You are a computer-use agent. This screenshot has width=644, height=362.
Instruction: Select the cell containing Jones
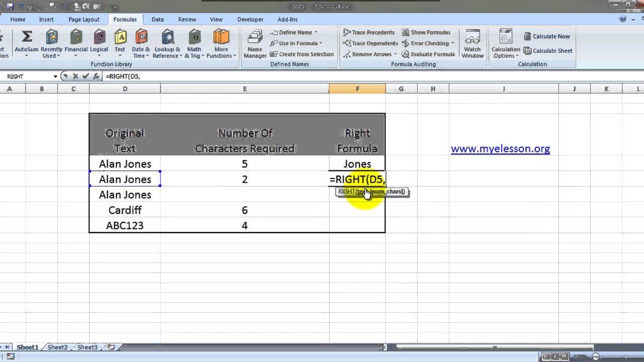[357, 164]
